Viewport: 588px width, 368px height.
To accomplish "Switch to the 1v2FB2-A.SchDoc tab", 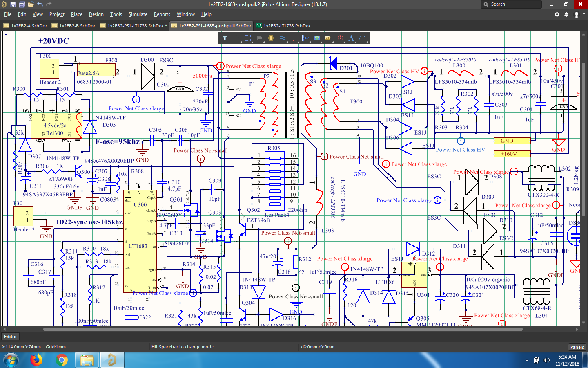I will click(x=26, y=25).
